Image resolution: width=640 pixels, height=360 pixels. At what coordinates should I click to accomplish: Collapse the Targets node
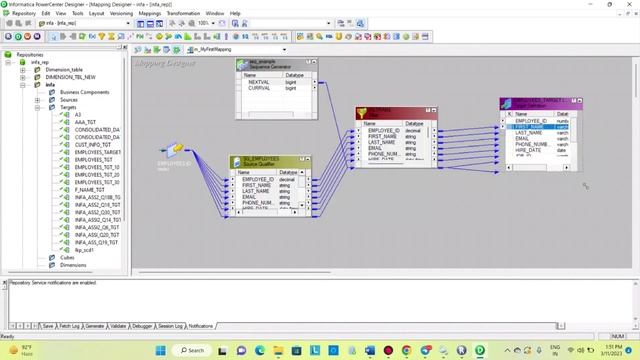coord(38,107)
